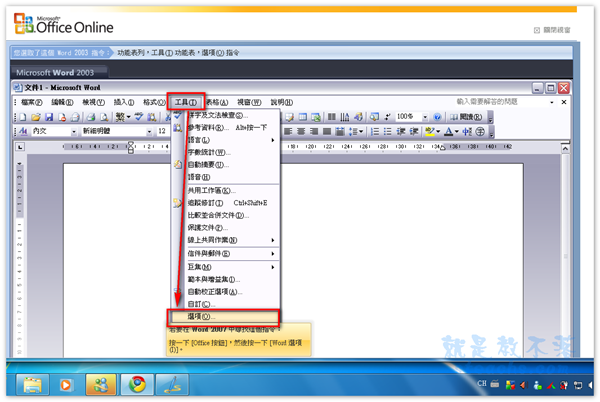Open the 檔案(F) menu
This screenshot has height=402, width=600.
point(31,103)
